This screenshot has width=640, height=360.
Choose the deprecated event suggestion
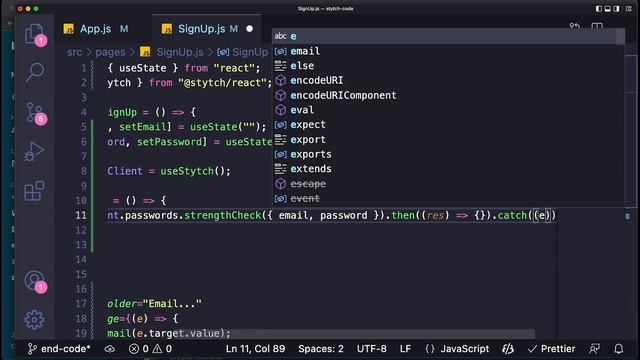[448, 198]
